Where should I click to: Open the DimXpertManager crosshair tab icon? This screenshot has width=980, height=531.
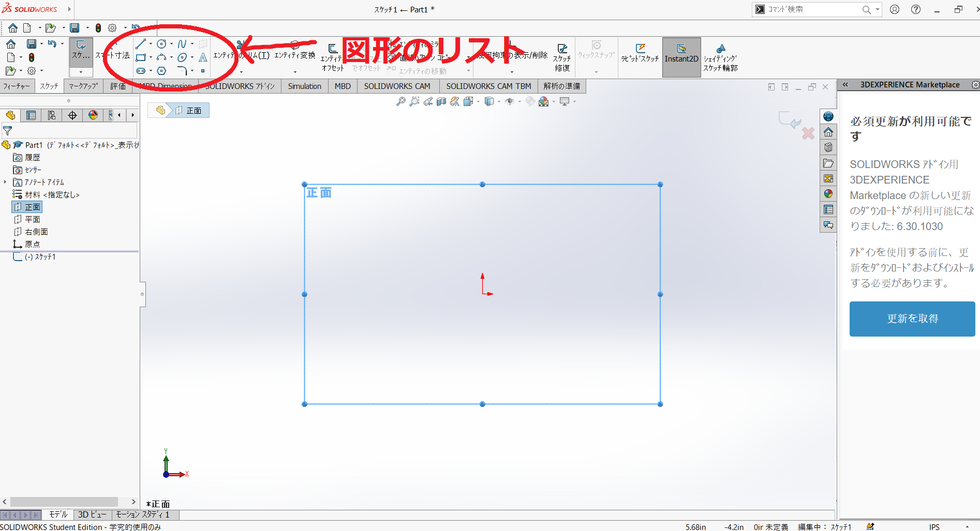coord(72,115)
